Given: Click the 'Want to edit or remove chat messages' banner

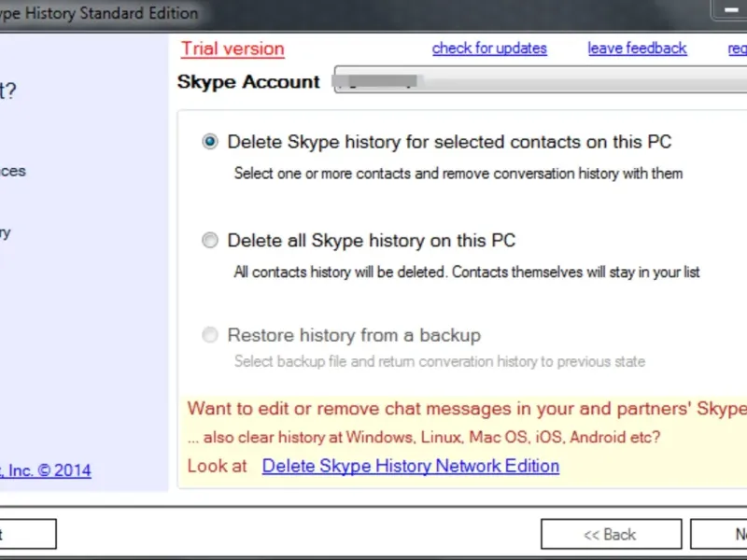Looking at the screenshot, I should (x=467, y=409).
